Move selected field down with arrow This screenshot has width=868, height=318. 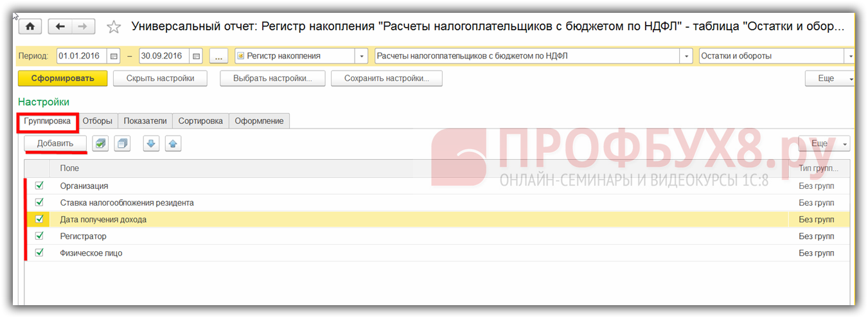pyautogui.click(x=151, y=144)
